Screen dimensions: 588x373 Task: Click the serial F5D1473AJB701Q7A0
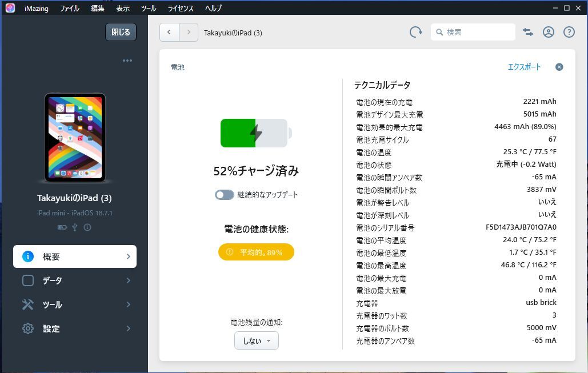pos(521,227)
